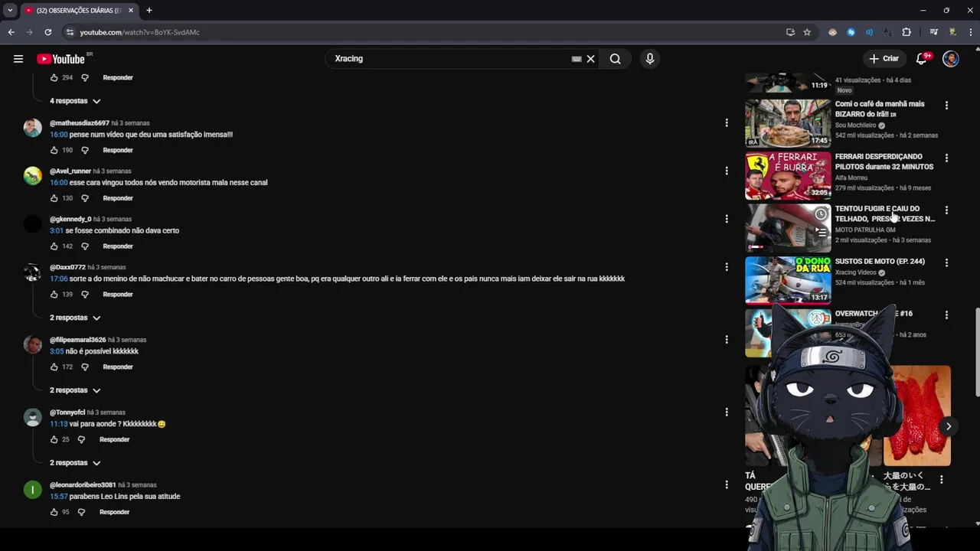The width and height of the screenshot is (980, 551).
Task: Open the Iran breakfast video thumbnail
Action: [x=788, y=123]
